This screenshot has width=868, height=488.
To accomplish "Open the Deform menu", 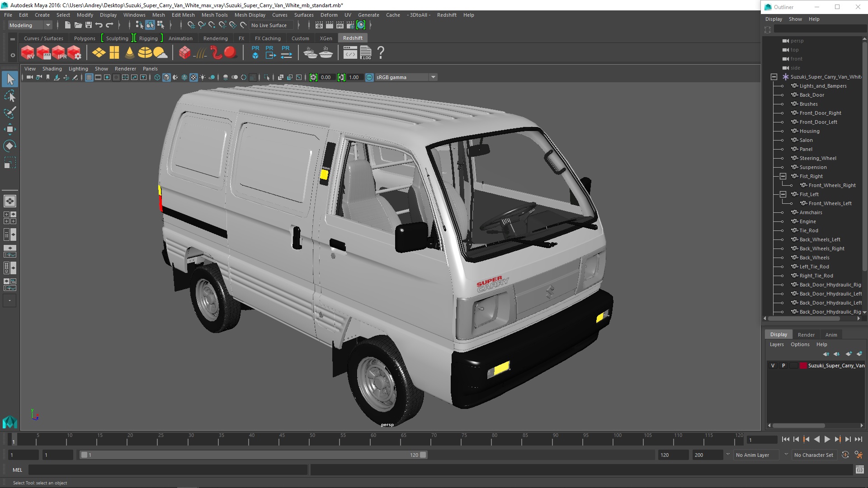I will click(x=329, y=15).
